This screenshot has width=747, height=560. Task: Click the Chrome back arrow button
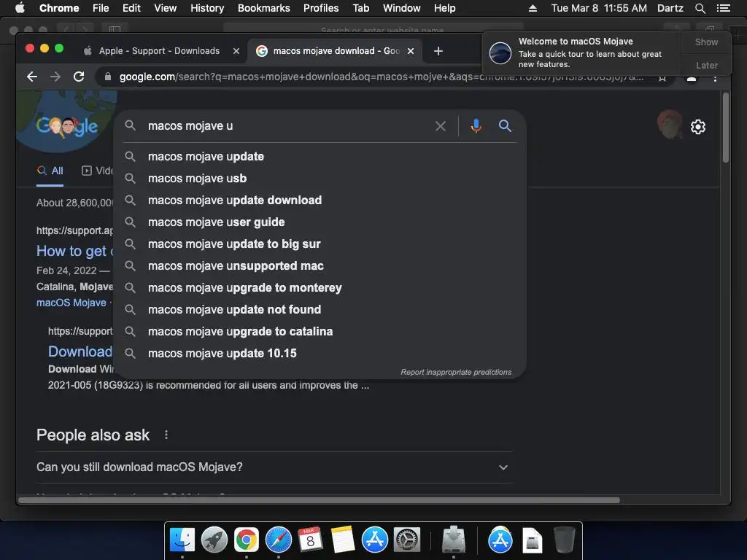(x=32, y=77)
